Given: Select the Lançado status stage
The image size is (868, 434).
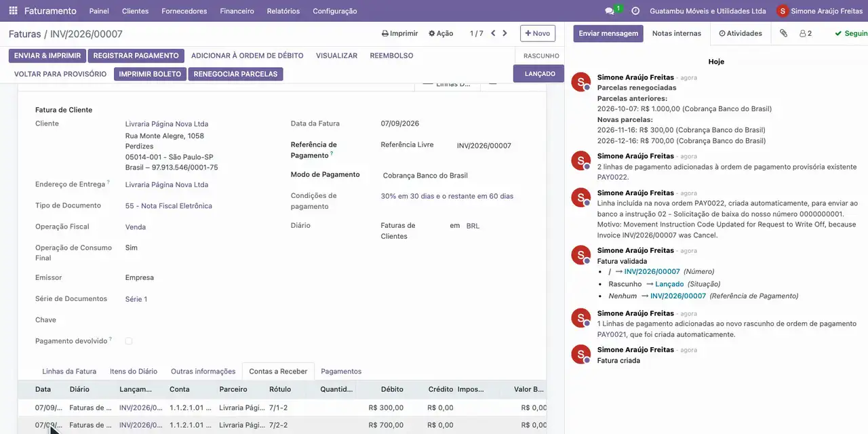Looking at the screenshot, I should tap(540, 74).
